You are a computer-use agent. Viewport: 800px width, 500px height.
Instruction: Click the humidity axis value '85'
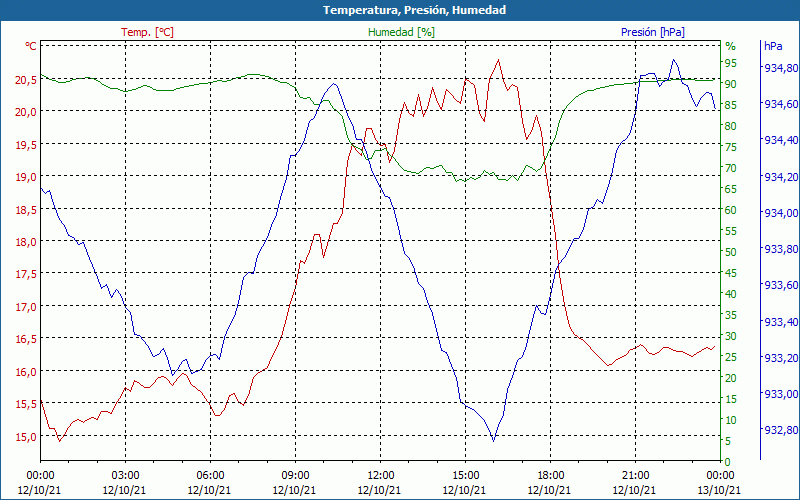tap(731, 105)
